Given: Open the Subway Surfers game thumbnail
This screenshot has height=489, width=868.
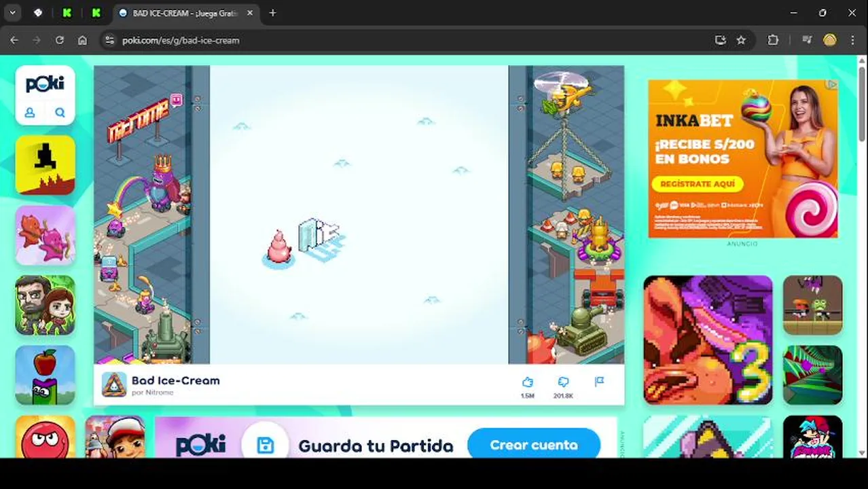Looking at the screenshot, I should [115, 437].
